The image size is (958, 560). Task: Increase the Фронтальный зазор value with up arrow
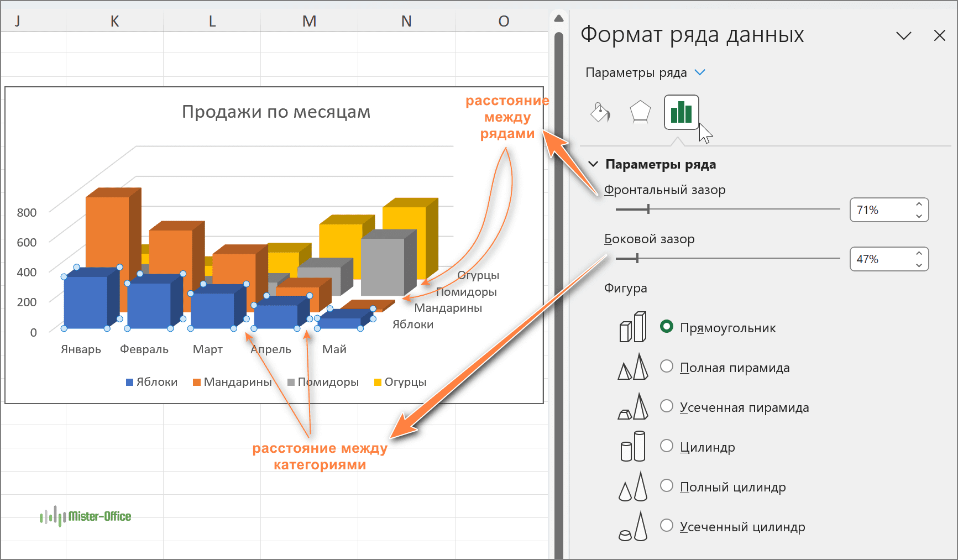pyautogui.click(x=919, y=205)
